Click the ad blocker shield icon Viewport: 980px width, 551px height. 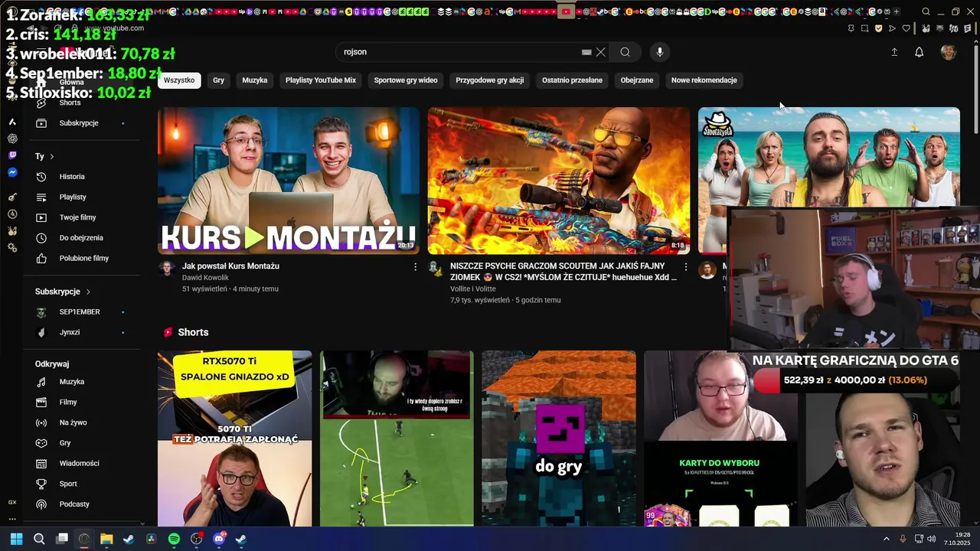(x=878, y=28)
